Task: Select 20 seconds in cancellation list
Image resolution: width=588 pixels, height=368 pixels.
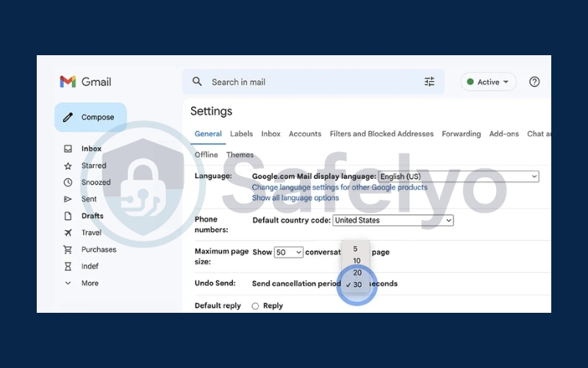Action: coord(357,272)
